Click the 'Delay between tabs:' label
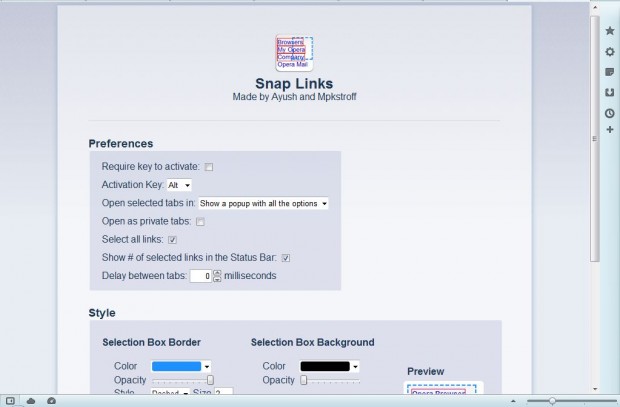The height and width of the screenshot is (407, 620). coord(144,276)
